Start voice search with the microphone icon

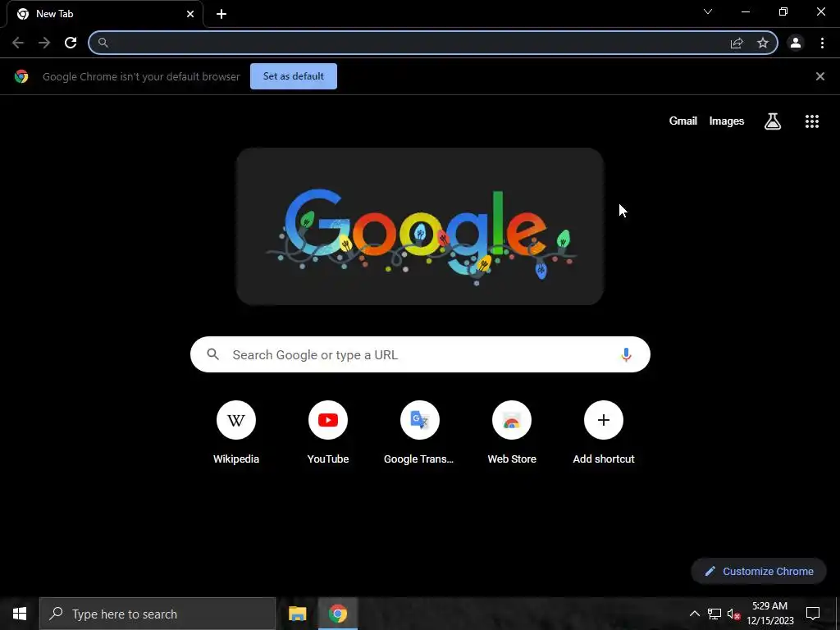tap(626, 354)
